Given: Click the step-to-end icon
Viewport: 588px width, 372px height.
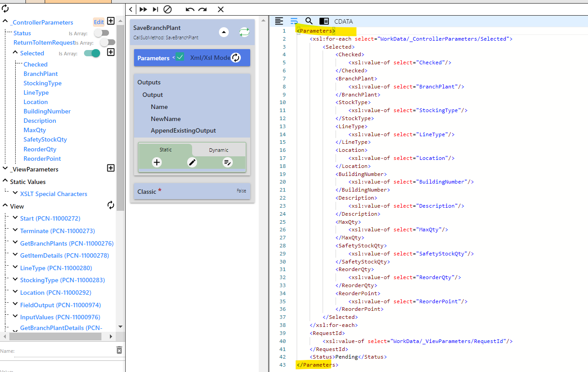Looking at the screenshot, I should 155,9.
